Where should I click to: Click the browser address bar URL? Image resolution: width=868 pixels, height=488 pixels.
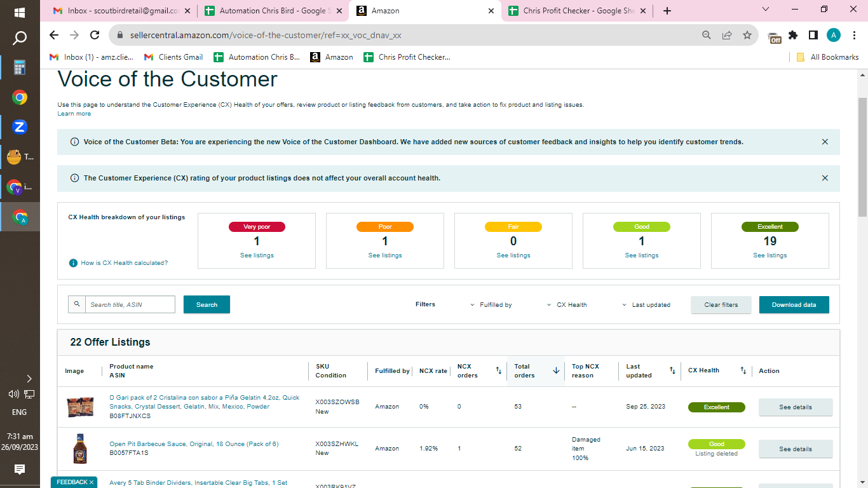266,36
